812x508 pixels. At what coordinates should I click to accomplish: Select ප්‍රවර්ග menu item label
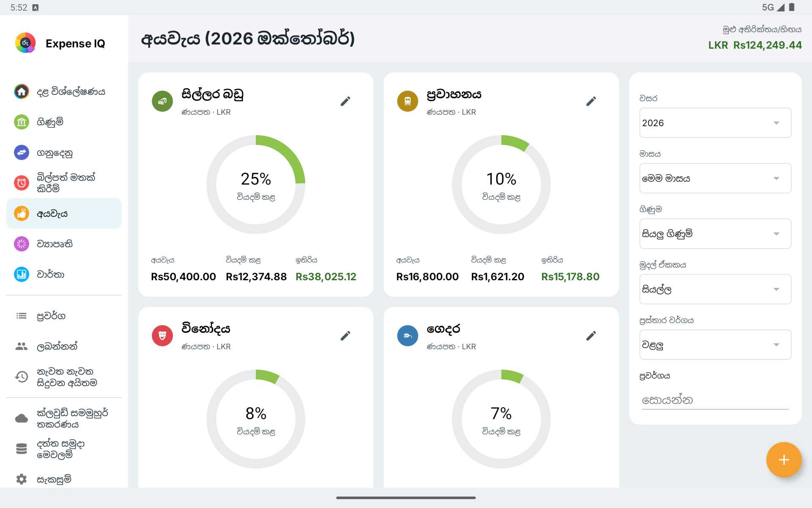[51, 316]
